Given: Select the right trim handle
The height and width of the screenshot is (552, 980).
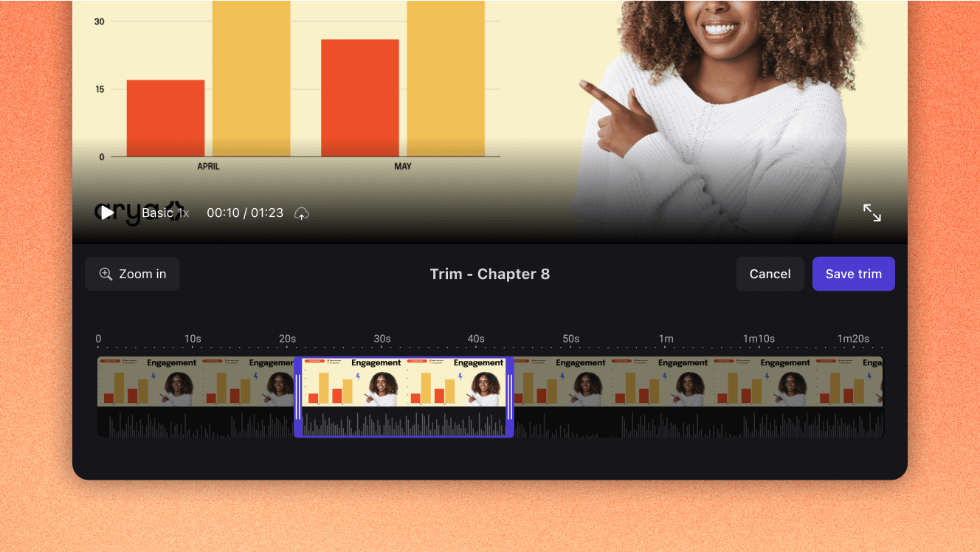Looking at the screenshot, I should 508,397.
